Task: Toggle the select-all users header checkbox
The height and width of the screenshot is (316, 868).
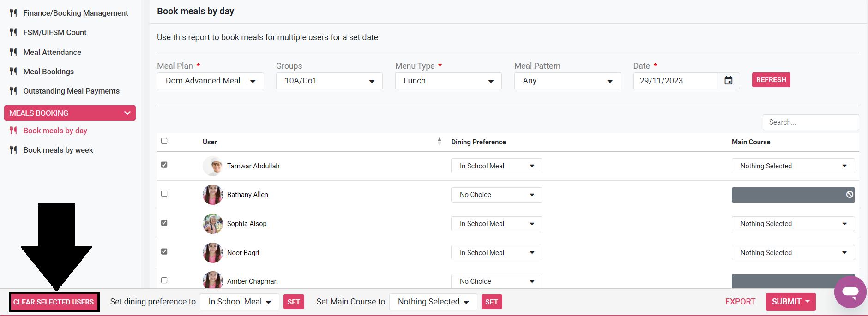Action: click(x=164, y=141)
